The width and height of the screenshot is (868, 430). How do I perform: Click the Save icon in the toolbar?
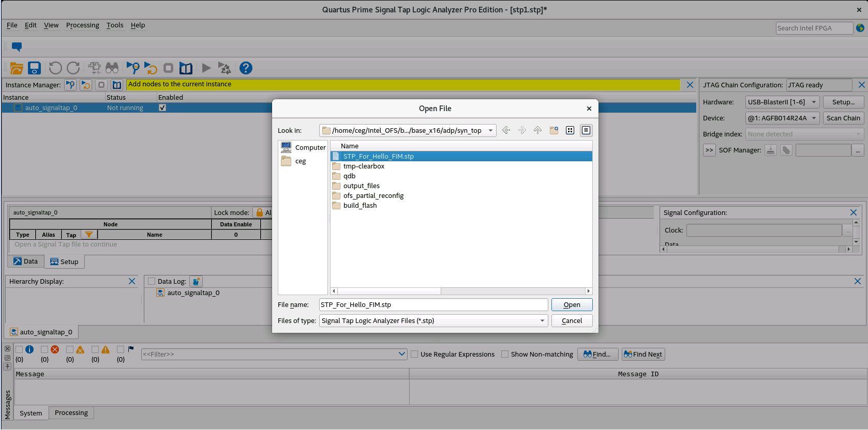click(x=35, y=68)
